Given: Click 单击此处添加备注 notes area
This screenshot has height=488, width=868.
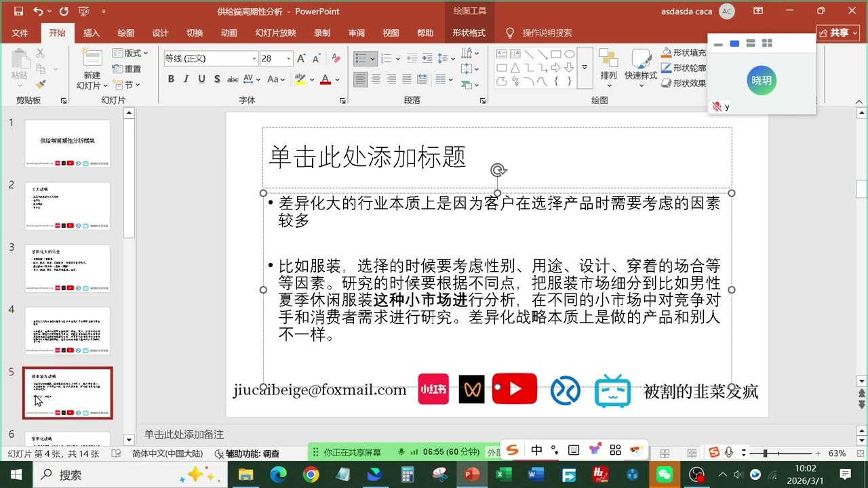Looking at the screenshot, I should click(184, 434).
